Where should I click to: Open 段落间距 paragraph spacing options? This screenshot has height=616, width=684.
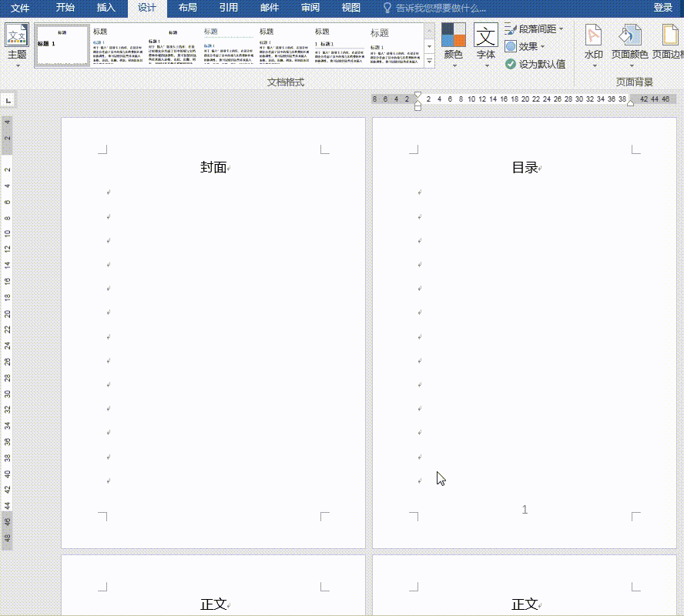point(534,29)
